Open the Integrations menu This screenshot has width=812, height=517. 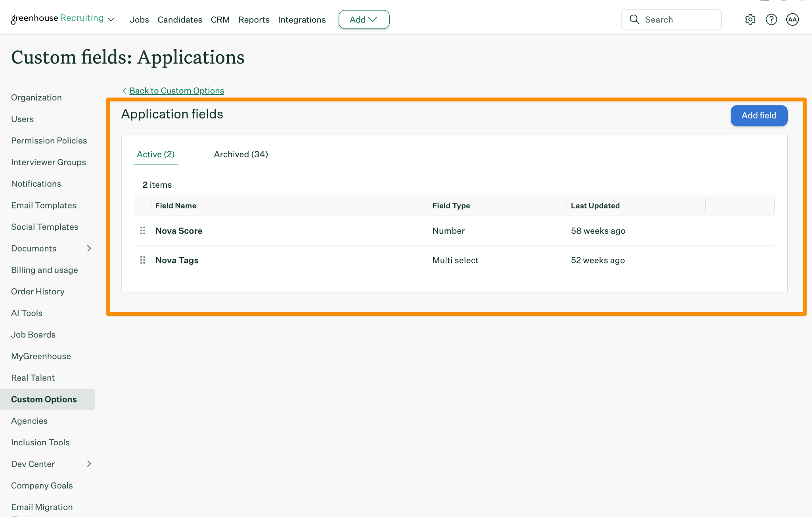[x=302, y=19]
